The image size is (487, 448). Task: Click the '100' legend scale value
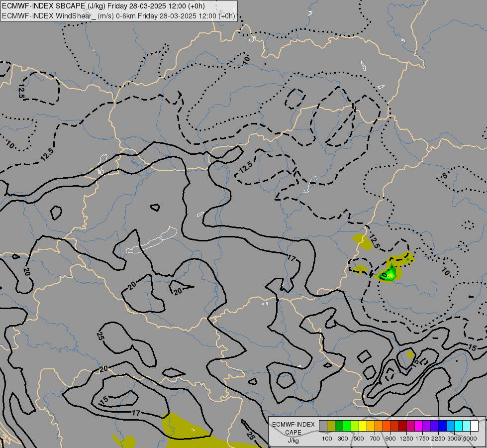(327, 439)
